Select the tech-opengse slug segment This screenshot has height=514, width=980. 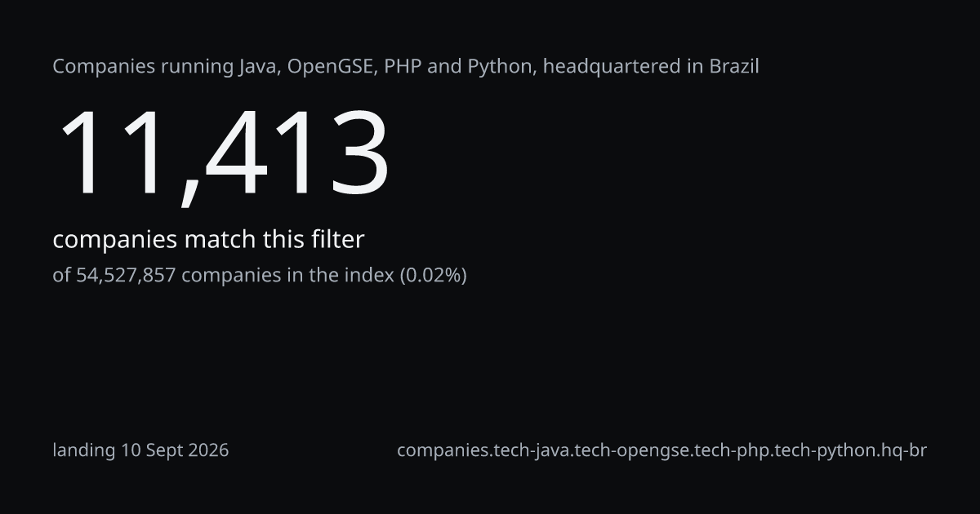pos(630,450)
